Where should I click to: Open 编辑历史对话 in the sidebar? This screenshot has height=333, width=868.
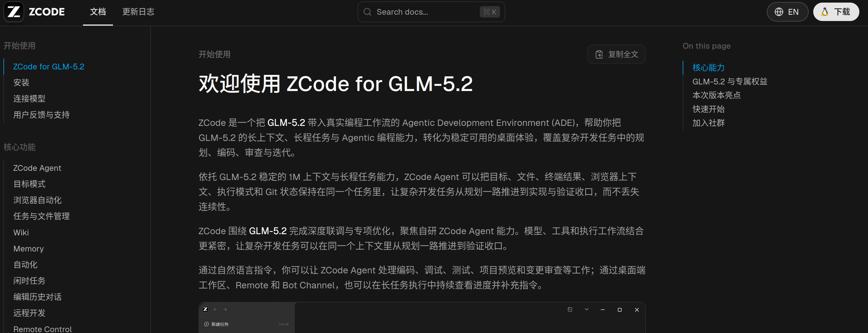[37, 297]
